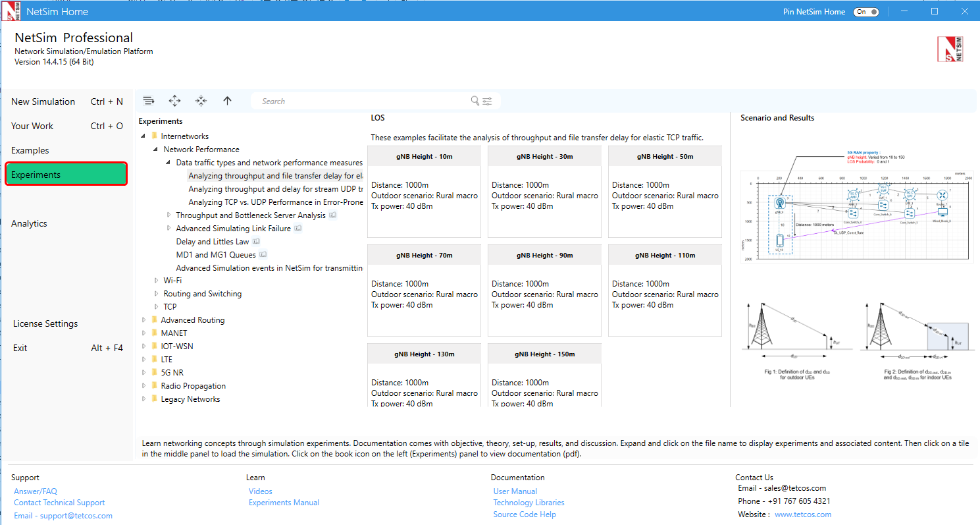This screenshot has width=980, height=525.
Task: Collapse Data traffic types node arrow
Action: [168, 163]
